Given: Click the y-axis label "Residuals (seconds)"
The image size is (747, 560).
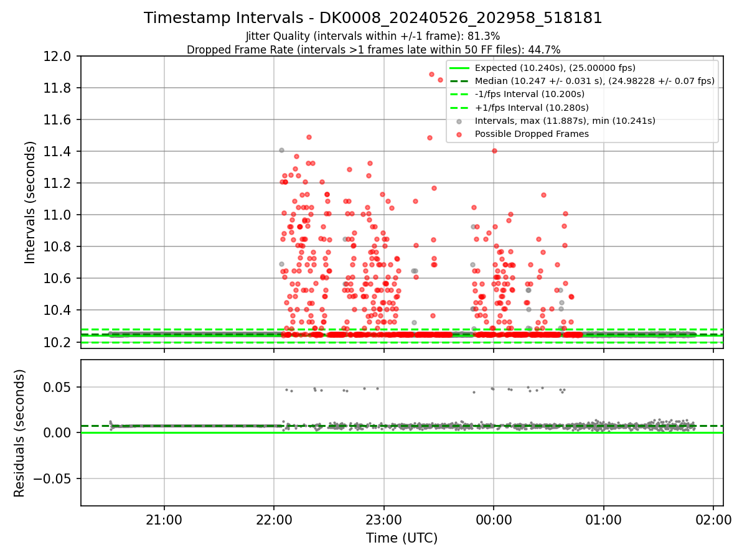Looking at the screenshot, I should point(19,433).
